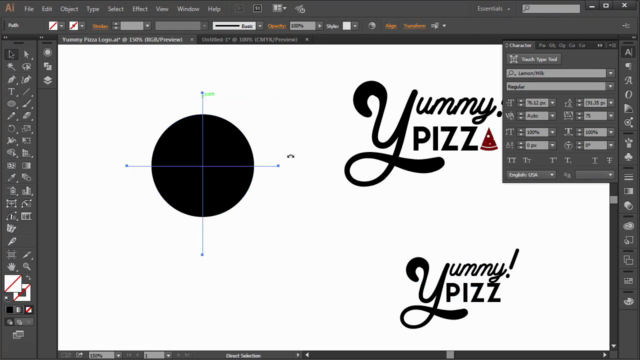Click the control bar fill color swatch
Screen dimensions: 640x360
pyautogui.click(x=53, y=26)
